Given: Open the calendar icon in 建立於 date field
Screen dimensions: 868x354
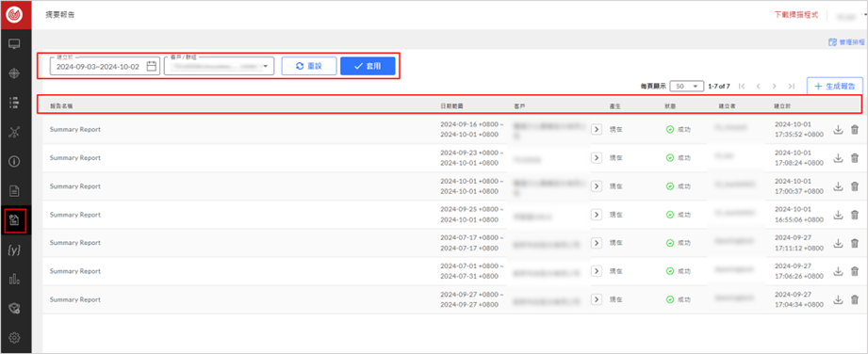Looking at the screenshot, I should pos(151,66).
